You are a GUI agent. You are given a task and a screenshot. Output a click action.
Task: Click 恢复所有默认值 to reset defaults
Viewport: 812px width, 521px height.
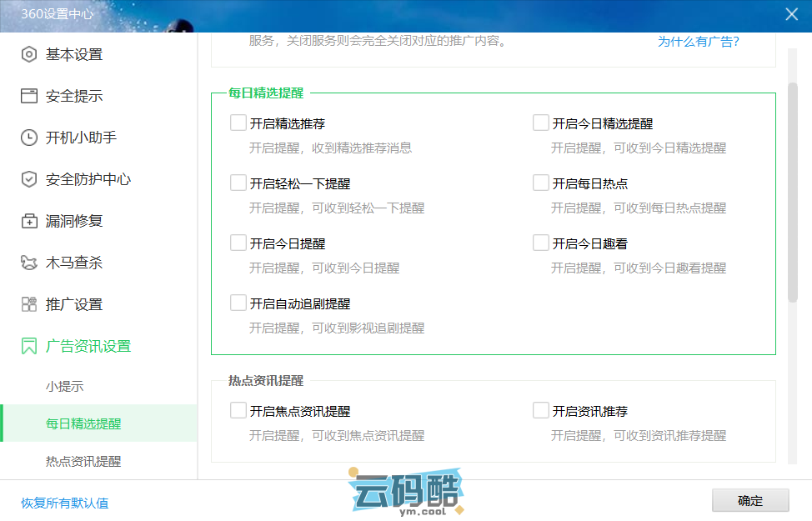point(63,505)
